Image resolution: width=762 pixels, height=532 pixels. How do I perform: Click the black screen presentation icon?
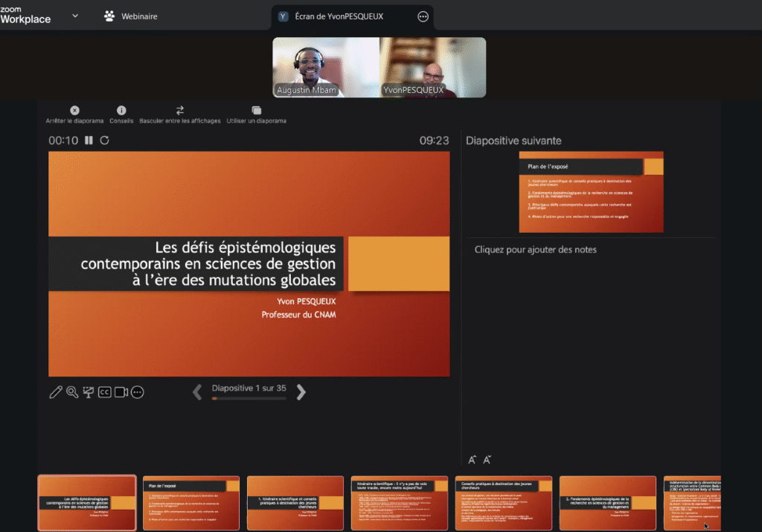tap(89, 392)
